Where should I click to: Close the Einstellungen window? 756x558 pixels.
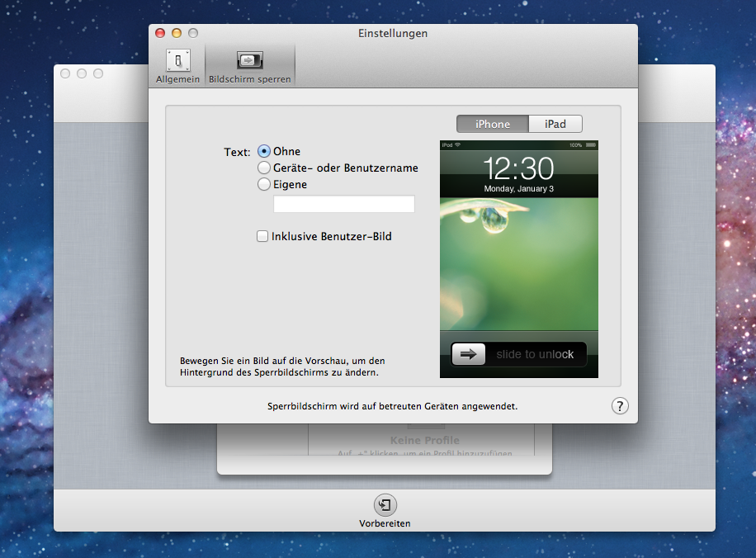click(160, 33)
